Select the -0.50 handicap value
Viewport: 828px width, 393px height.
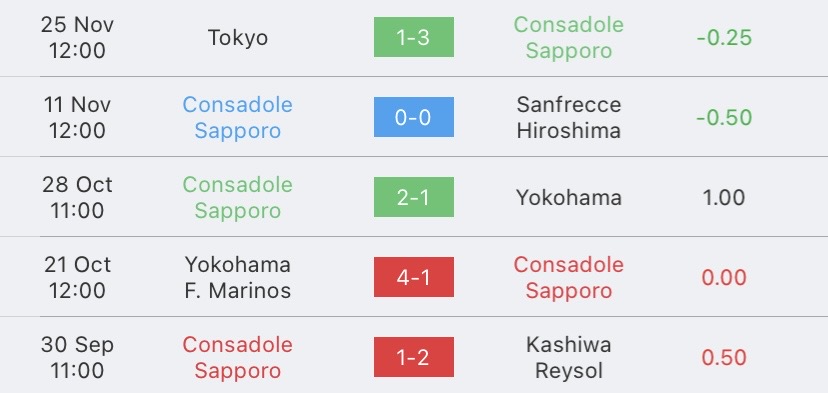(724, 117)
